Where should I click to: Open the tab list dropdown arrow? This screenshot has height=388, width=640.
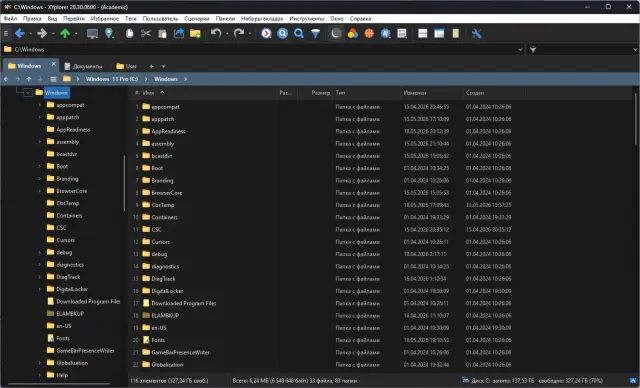coord(164,66)
